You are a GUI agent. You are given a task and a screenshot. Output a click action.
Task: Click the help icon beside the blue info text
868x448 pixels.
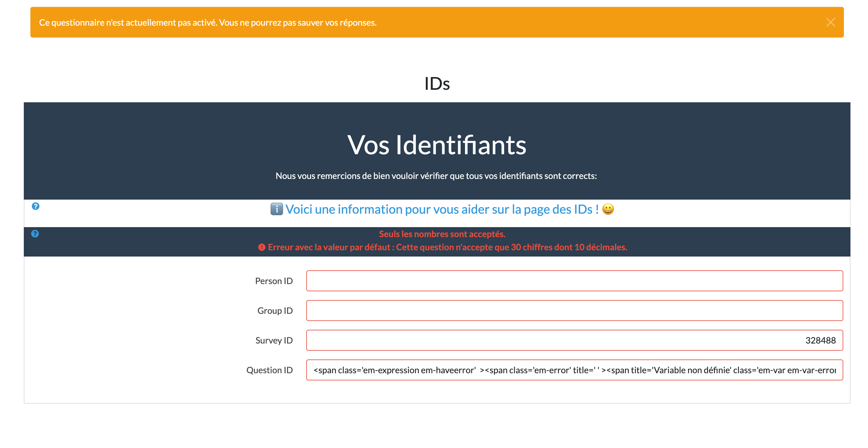35,206
